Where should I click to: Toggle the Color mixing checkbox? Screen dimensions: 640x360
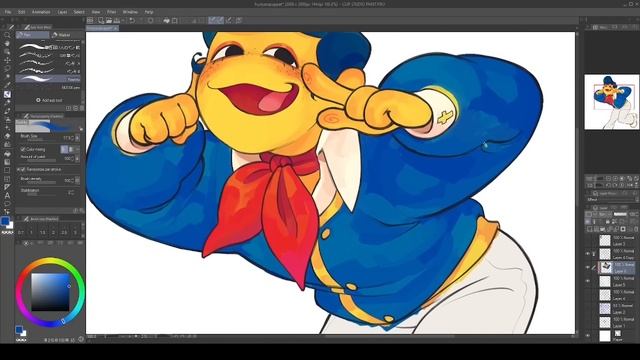(x=23, y=149)
